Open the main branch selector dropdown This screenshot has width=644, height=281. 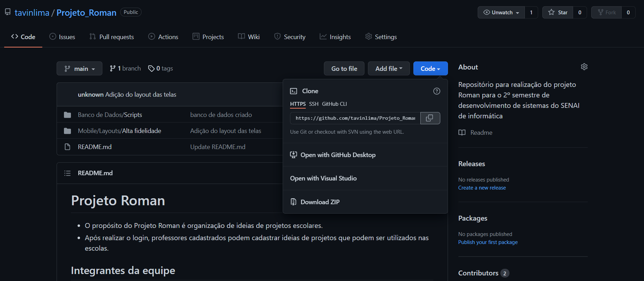79,68
